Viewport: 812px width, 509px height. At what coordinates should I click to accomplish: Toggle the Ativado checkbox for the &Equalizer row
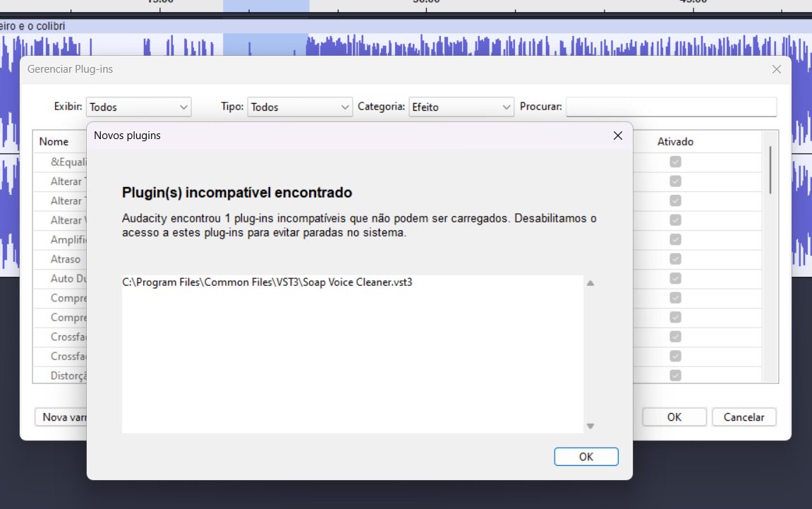coord(675,162)
